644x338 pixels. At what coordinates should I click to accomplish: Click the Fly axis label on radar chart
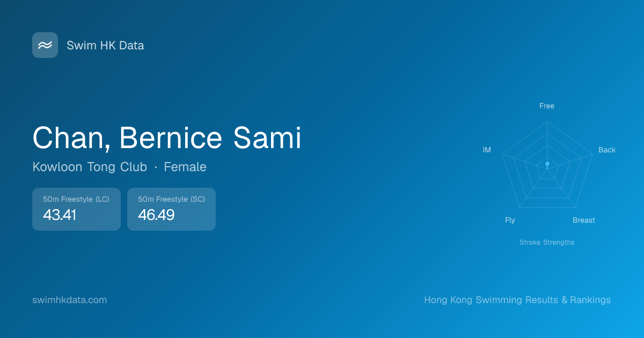click(x=510, y=221)
